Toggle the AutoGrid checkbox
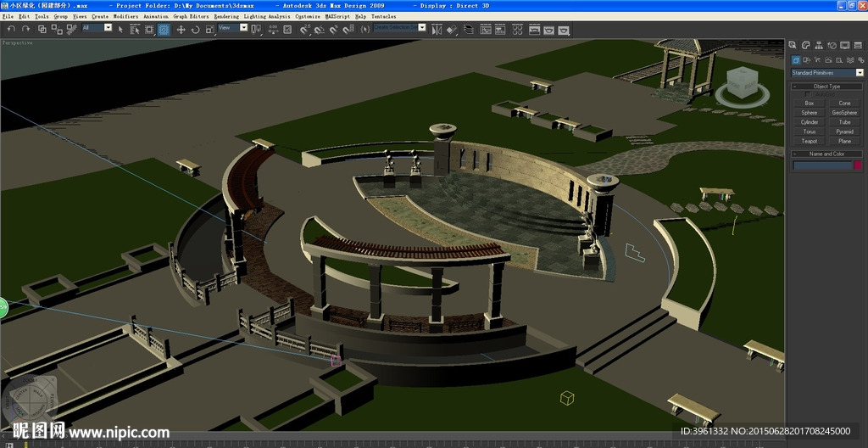Viewport: 868px width, 448px height. 808,94
